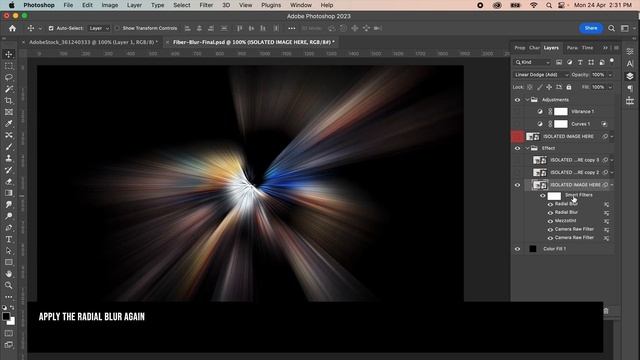Click the Smart Filters mask thumbnail
This screenshot has height=360, width=640.
point(554,196)
